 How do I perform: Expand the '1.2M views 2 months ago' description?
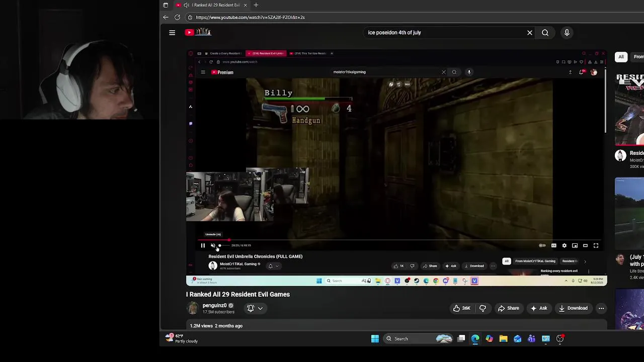[216, 326]
